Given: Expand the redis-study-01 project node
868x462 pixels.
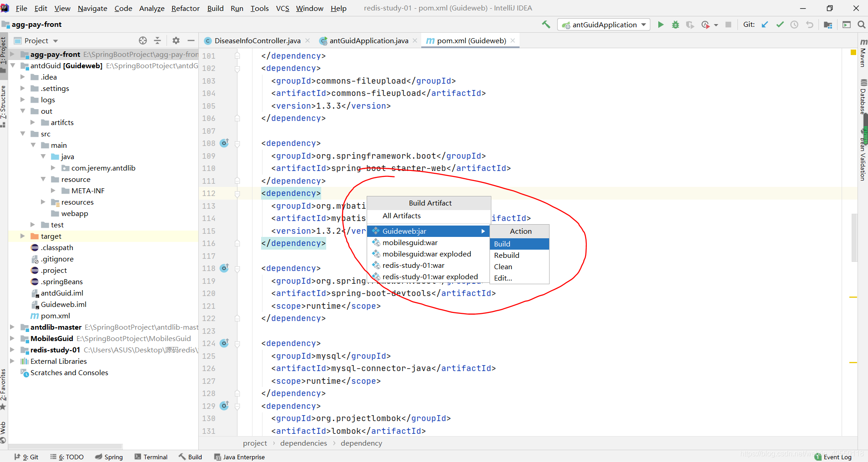Looking at the screenshot, I should (13, 350).
